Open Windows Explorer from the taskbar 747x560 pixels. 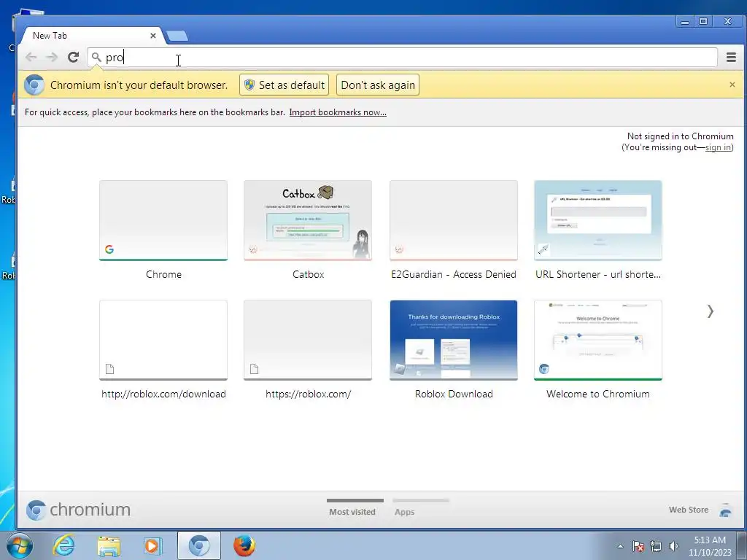(x=109, y=545)
